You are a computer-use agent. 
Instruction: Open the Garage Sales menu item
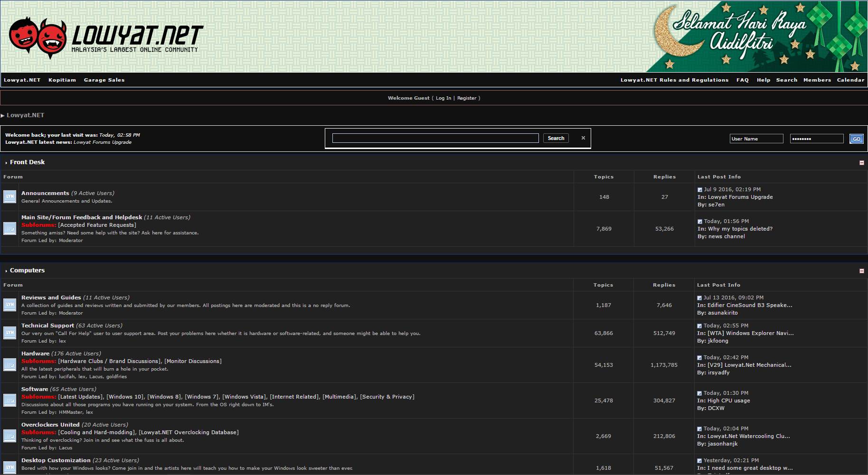[x=104, y=80]
